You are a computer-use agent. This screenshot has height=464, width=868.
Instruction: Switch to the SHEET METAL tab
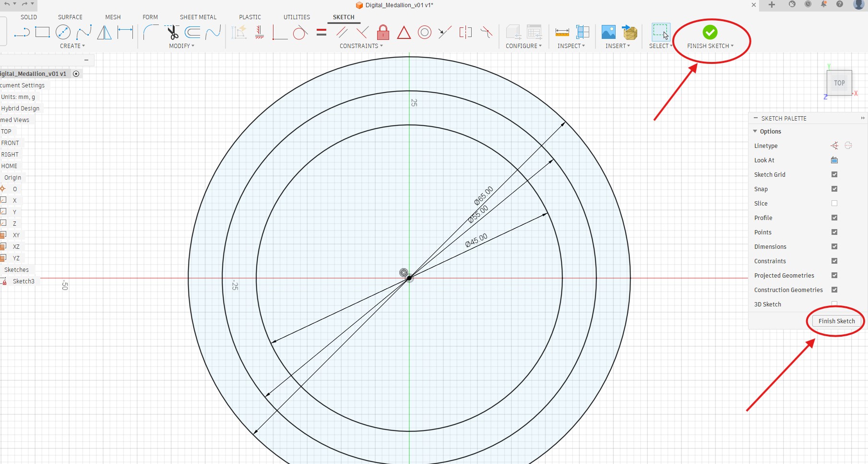(x=198, y=17)
